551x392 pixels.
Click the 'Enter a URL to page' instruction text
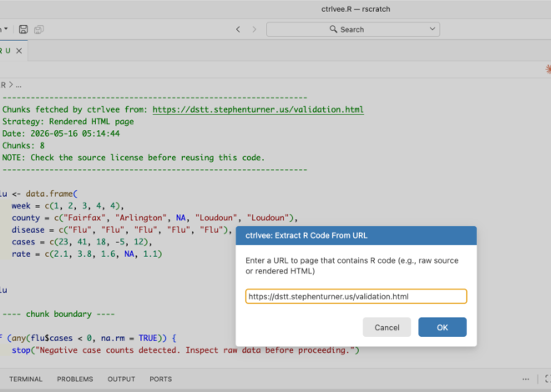351,266
